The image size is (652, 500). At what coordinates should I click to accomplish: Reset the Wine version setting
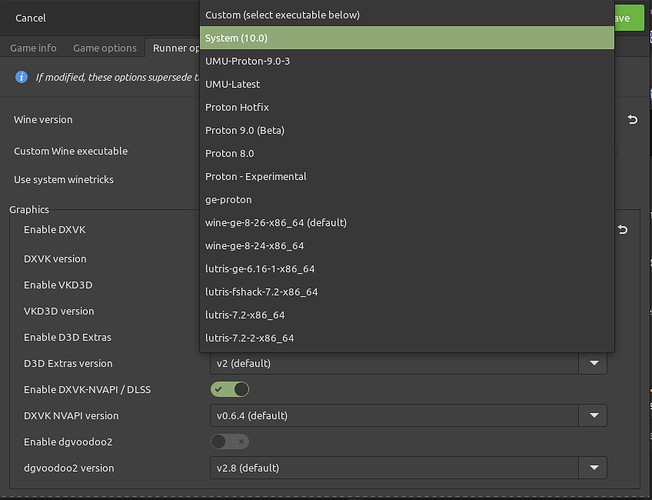[x=632, y=120]
